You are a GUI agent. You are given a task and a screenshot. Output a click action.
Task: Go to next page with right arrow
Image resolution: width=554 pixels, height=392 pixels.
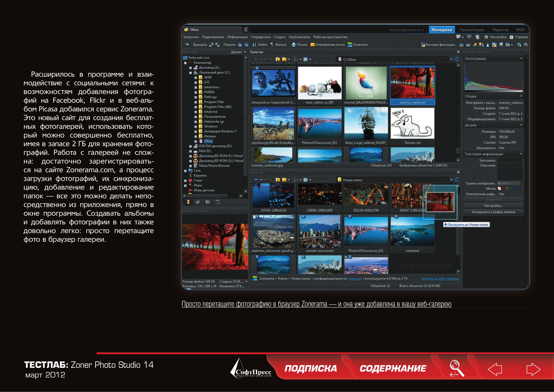[533, 369]
